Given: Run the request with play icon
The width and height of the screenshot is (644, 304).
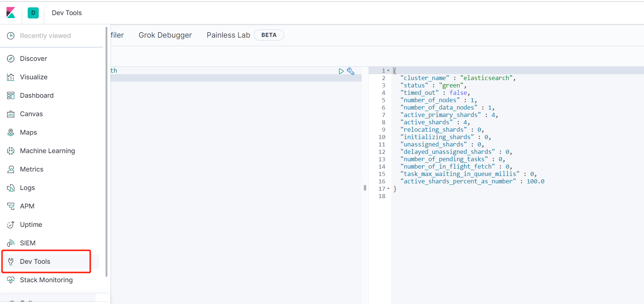Looking at the screenshot, I should tap(341, 71).
